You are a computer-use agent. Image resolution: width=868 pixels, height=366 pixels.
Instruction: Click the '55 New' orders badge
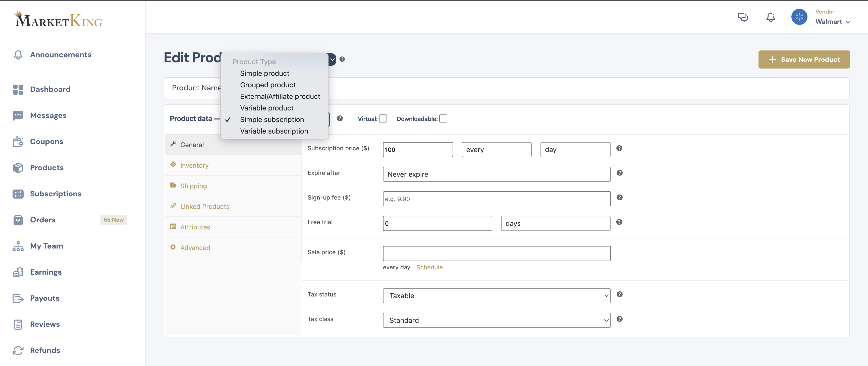click(114, 220)
